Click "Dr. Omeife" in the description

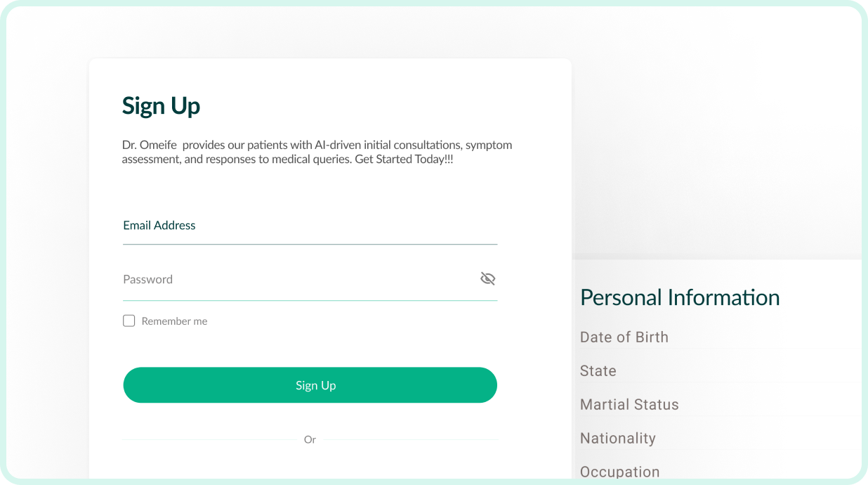click(149, 145)
